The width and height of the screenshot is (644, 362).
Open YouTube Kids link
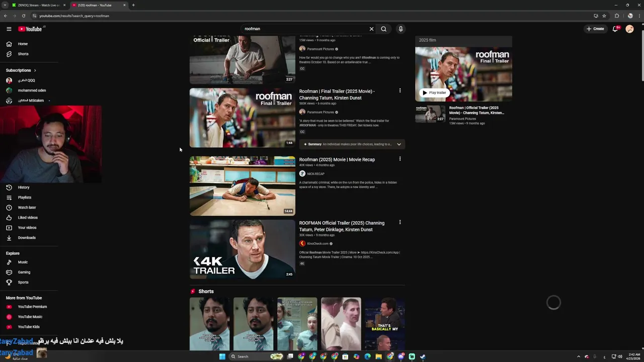click(x=29, y=327)
